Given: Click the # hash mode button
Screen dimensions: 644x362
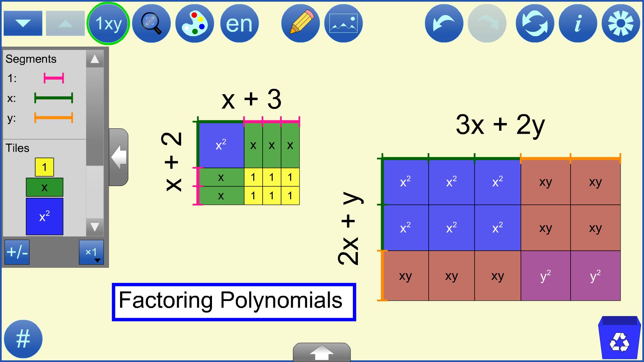Looking at the screenshot, I should [23, 339].
